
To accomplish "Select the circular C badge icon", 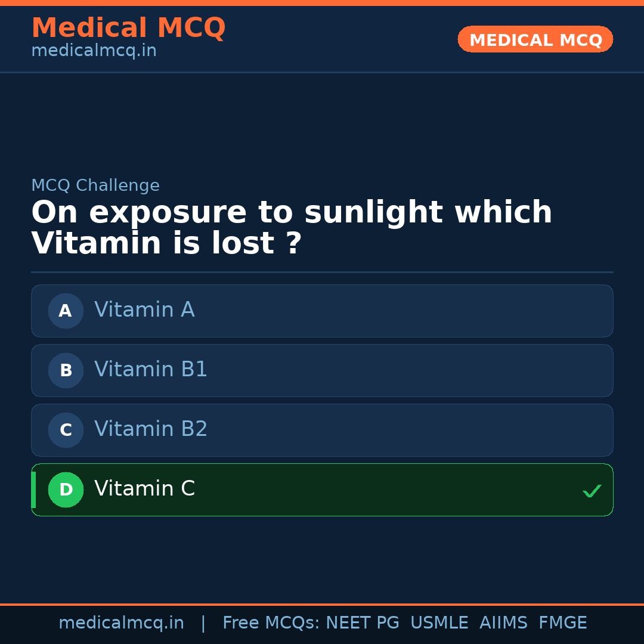I will (66, 430).
